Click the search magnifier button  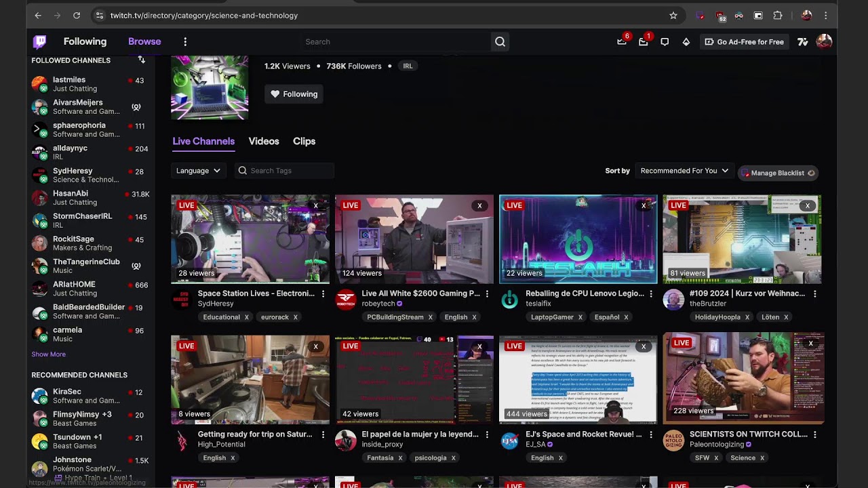(x=500, y=42)
